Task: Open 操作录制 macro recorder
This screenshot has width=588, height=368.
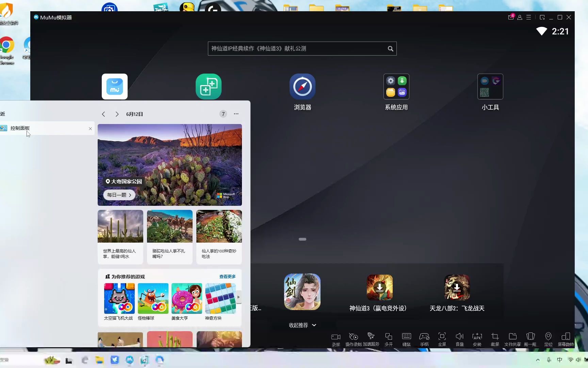Action: point(354,339)
